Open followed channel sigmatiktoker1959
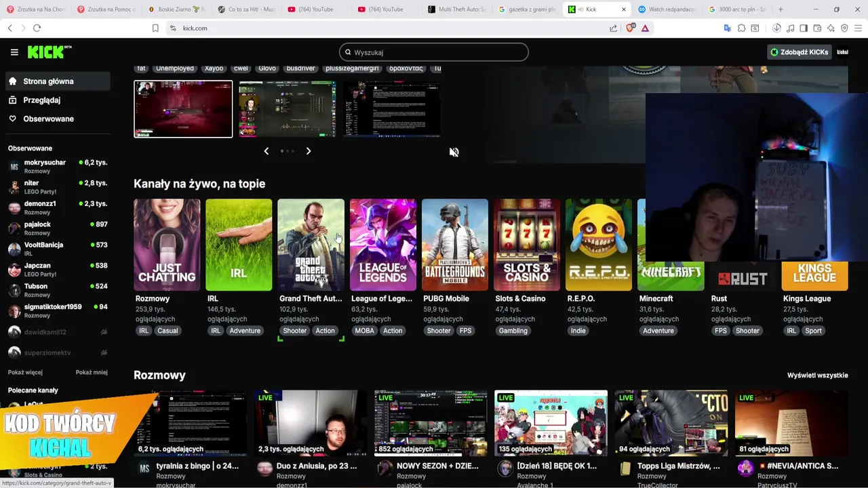The height and width of the screenshot is (488, 868). [57, 310]
